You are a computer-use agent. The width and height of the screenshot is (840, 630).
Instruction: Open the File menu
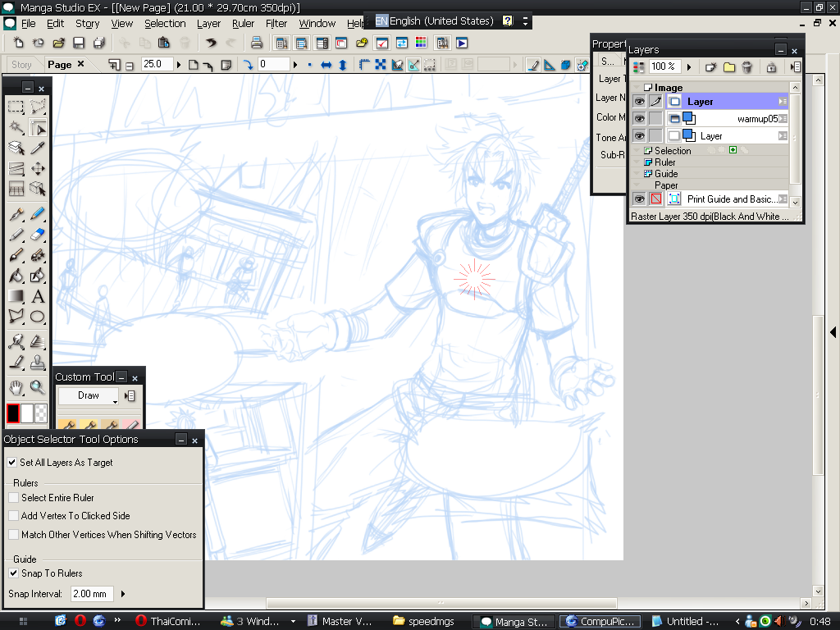coord(29,24)
